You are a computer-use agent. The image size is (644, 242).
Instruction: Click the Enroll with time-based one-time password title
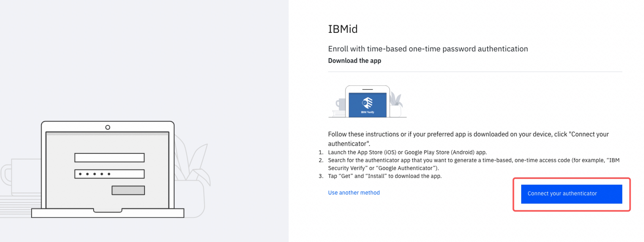tap(428, 49)
